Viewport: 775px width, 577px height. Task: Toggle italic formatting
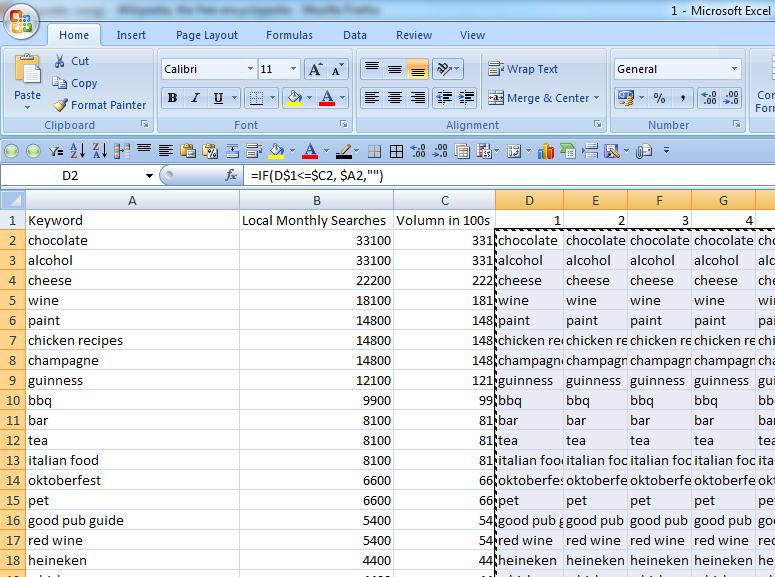click(196, 98)
